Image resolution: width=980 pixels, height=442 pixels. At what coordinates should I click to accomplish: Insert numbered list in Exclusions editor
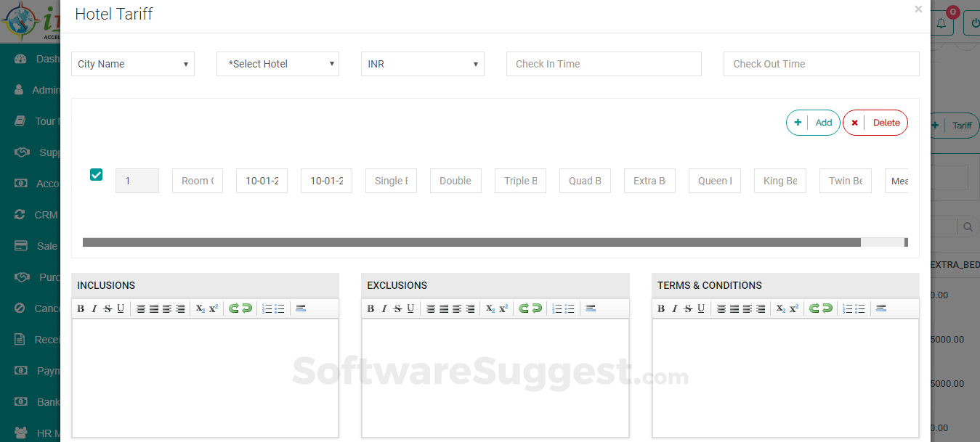557,308
